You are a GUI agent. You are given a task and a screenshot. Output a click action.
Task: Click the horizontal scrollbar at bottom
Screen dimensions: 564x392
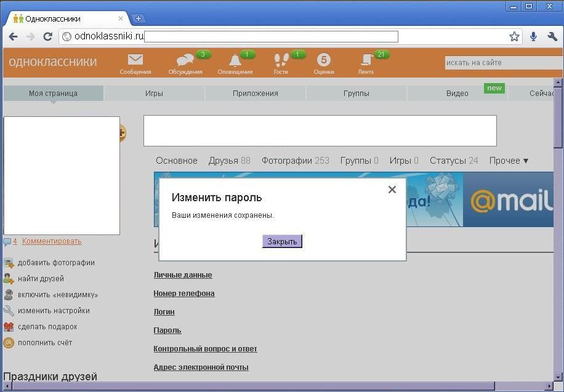coord(254,386)
